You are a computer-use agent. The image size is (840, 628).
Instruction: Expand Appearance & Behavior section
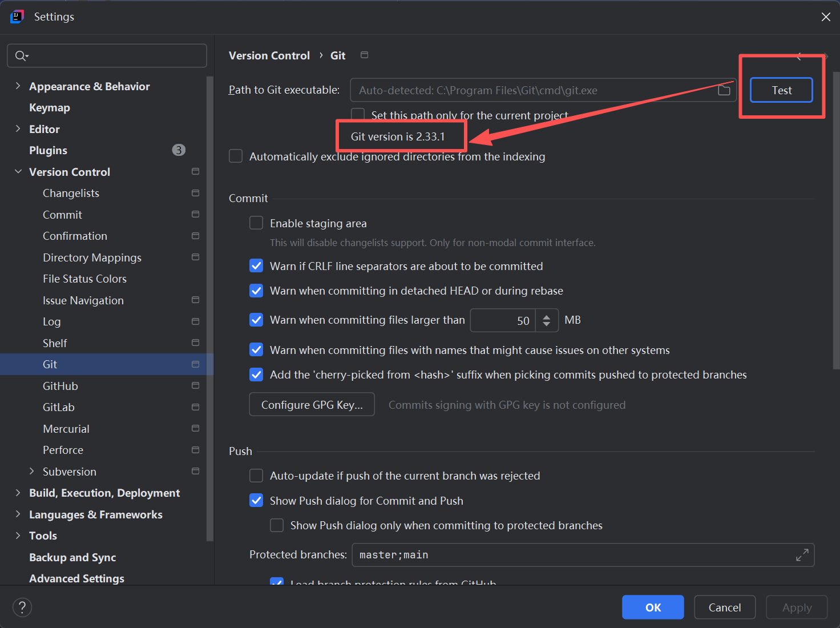coord(18,86)
